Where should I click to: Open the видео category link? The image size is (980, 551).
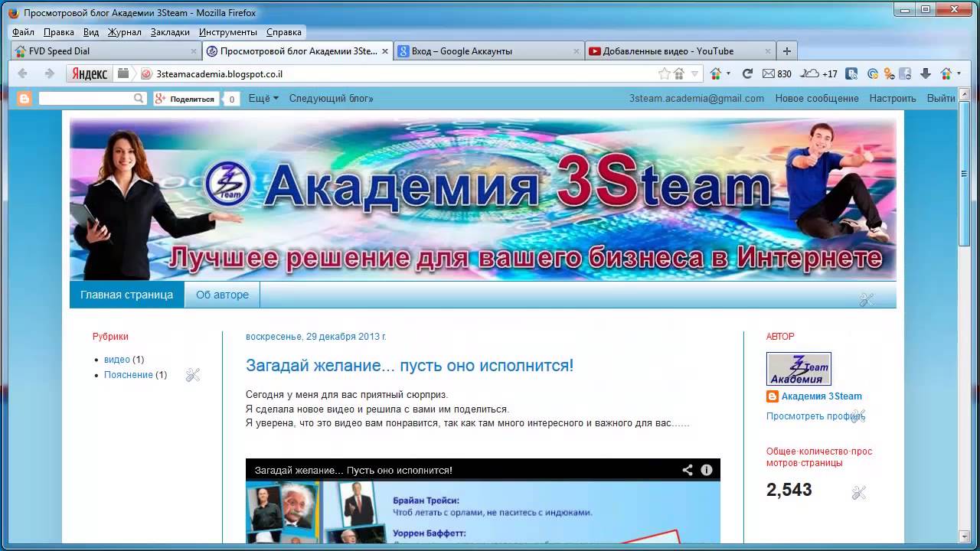coord(117,360)
